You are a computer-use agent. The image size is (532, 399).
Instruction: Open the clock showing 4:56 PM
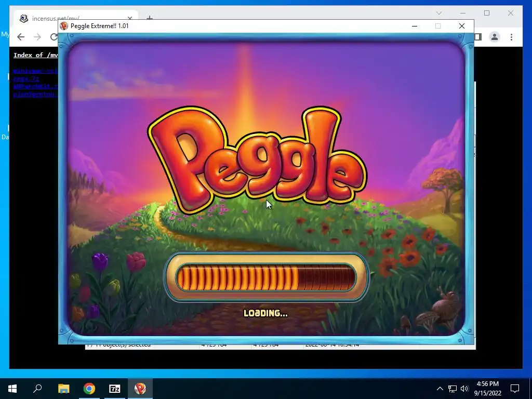(x=487, y=389)
